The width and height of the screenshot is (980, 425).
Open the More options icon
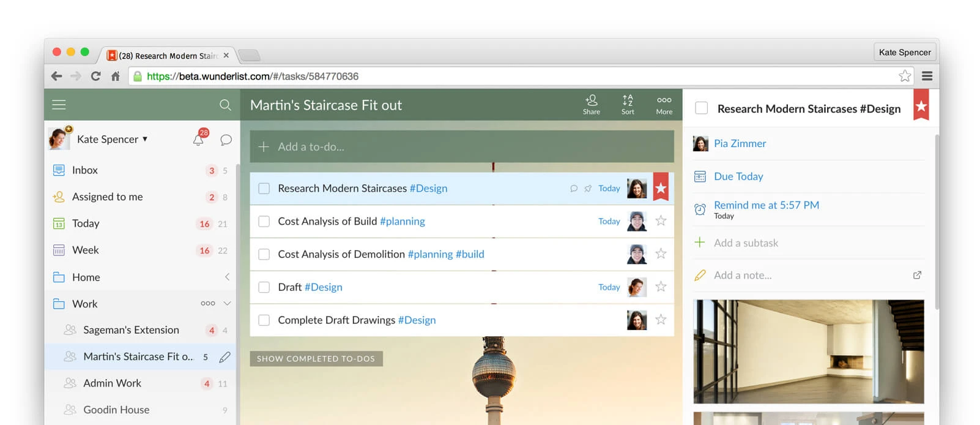point(664,105)
